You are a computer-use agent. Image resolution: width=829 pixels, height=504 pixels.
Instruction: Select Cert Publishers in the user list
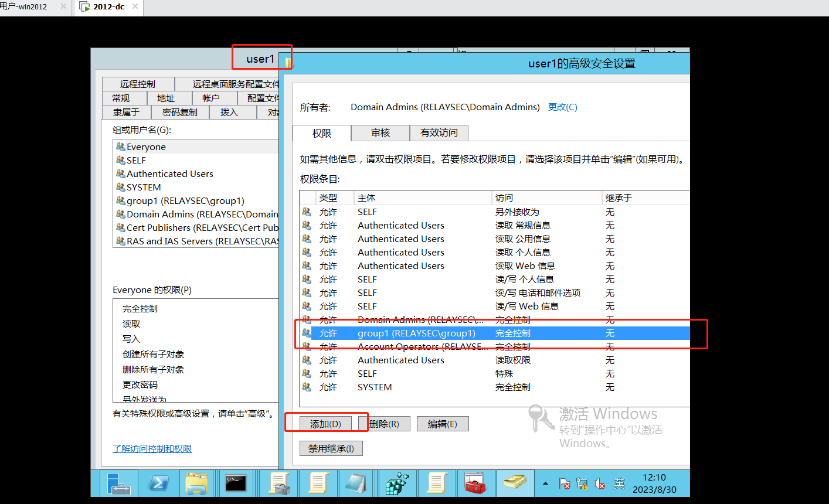pyautogui.click(x=196, y=227)
